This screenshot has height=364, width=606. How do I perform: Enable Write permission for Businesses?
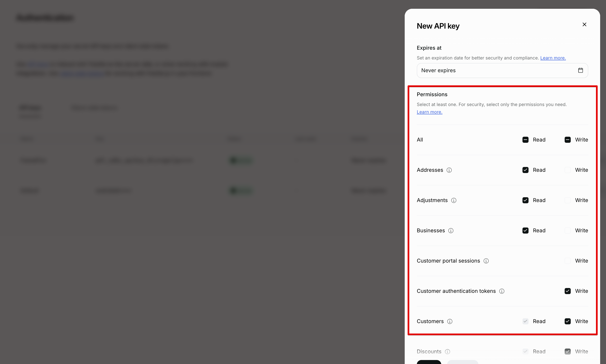[x=568, y=231]
